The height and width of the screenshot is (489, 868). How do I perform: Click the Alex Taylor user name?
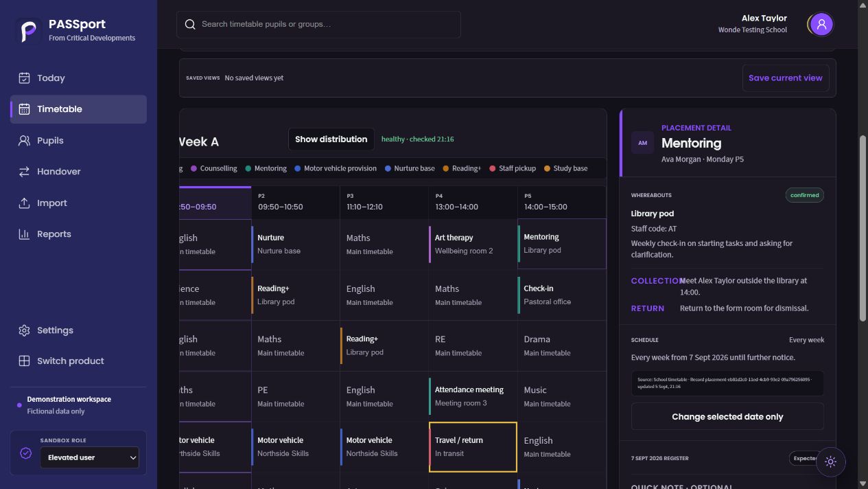[x=764, y=19]
